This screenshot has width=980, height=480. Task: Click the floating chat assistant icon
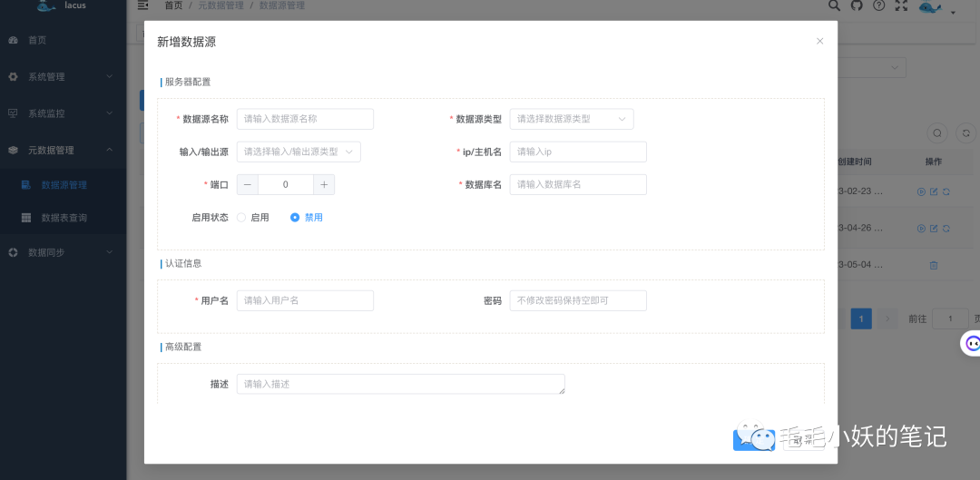pyautogui.click(x=972, y=343)
